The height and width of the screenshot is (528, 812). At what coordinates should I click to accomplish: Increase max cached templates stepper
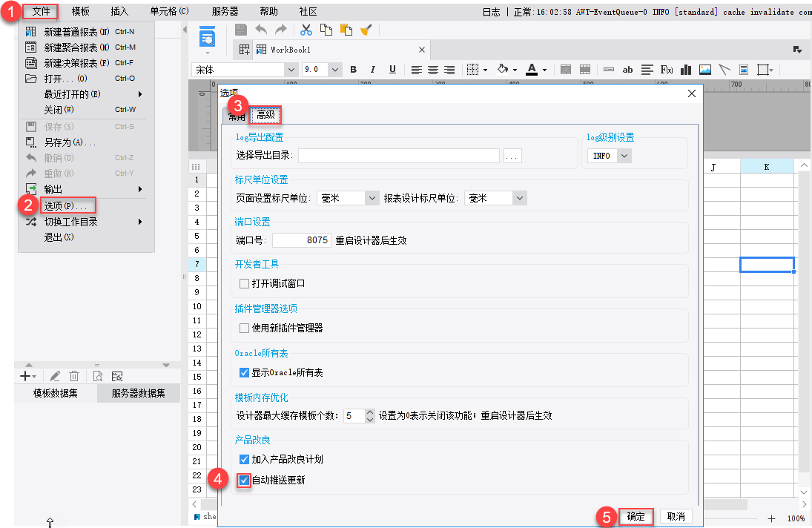point(370,412)
